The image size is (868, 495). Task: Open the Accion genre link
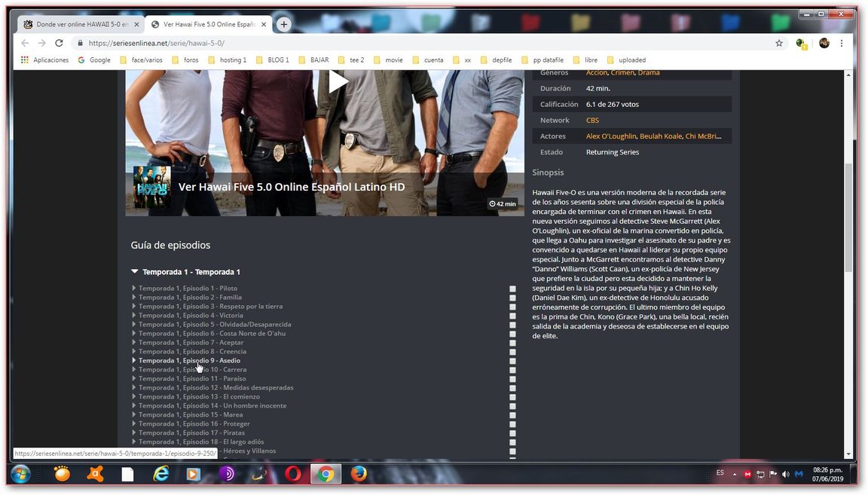point(597,72)
